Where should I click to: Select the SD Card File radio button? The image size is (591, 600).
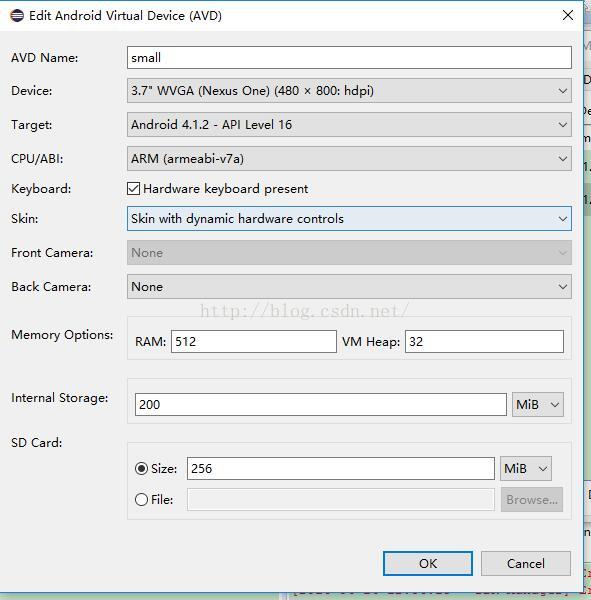coord(141,499)
